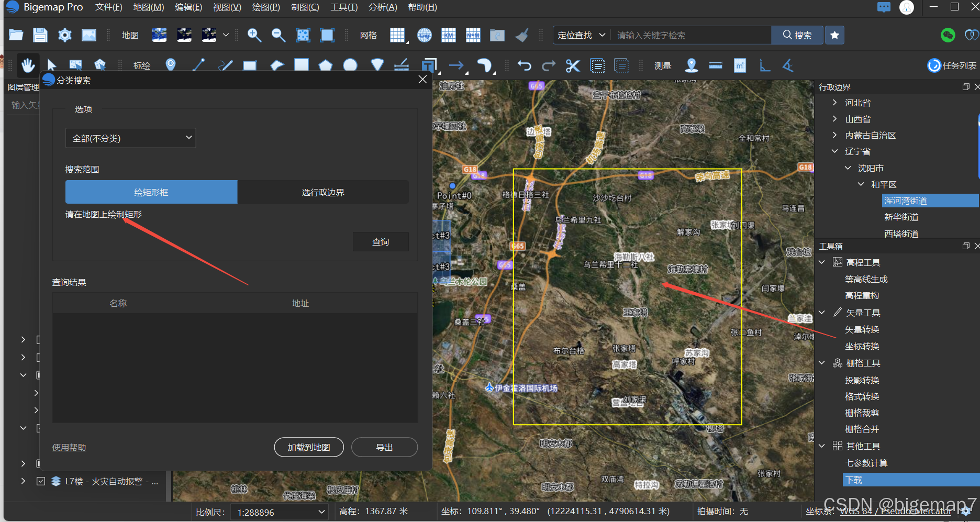Click the scissors cut tool
Image resolution: width=980 pixels, height=522 pixels.
click(x=573, y=65)
